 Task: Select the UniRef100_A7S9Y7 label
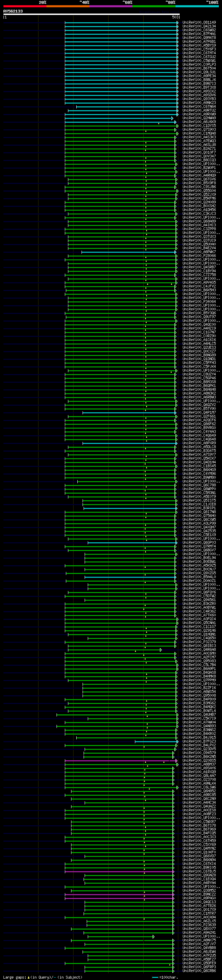click(199, 454)
